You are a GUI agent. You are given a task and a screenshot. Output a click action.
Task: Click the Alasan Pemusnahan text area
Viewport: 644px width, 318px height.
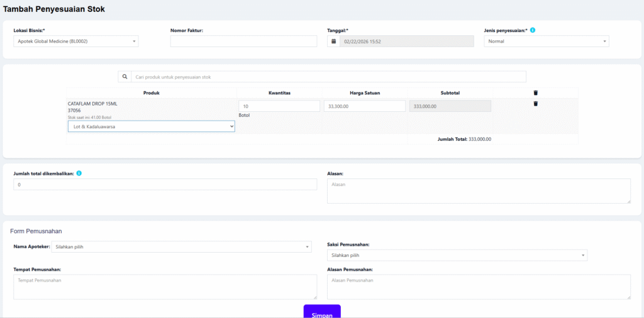tap(478, 287)
